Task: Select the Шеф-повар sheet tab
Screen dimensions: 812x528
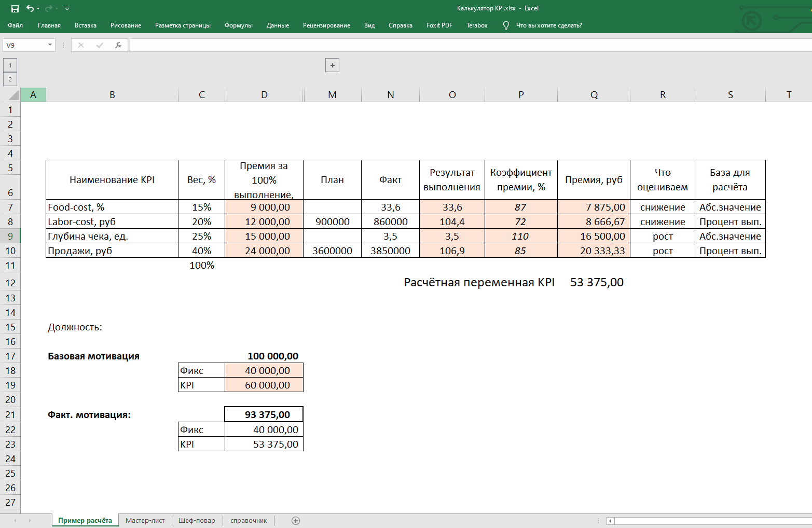Action: 197,521
